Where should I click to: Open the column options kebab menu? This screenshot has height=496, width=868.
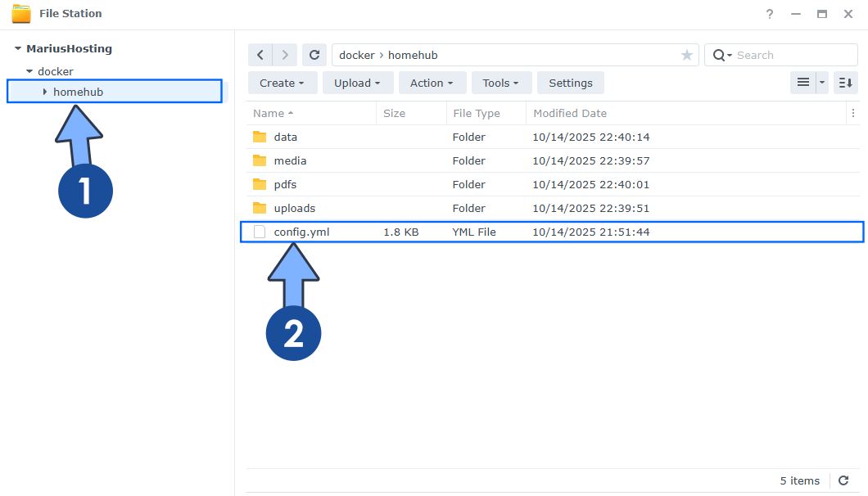(x=854, y=114)
